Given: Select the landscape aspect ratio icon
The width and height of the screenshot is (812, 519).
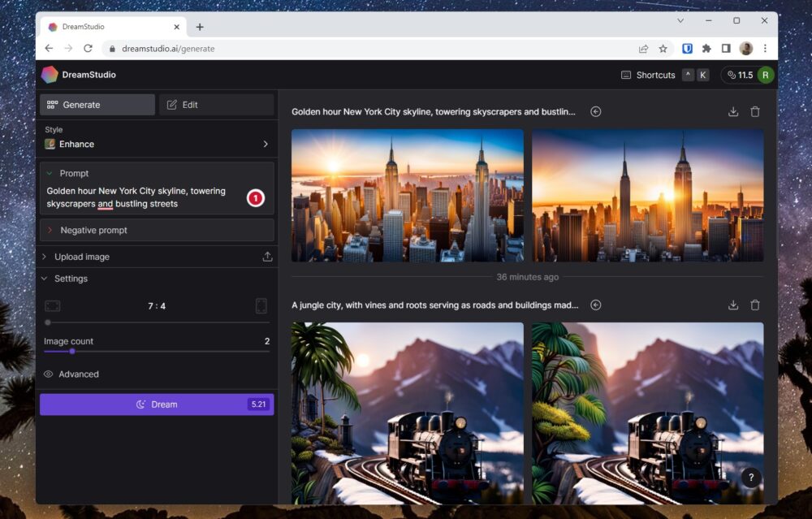Looking at the screenshot, I should pyautogui.click(x=52, y=306).
